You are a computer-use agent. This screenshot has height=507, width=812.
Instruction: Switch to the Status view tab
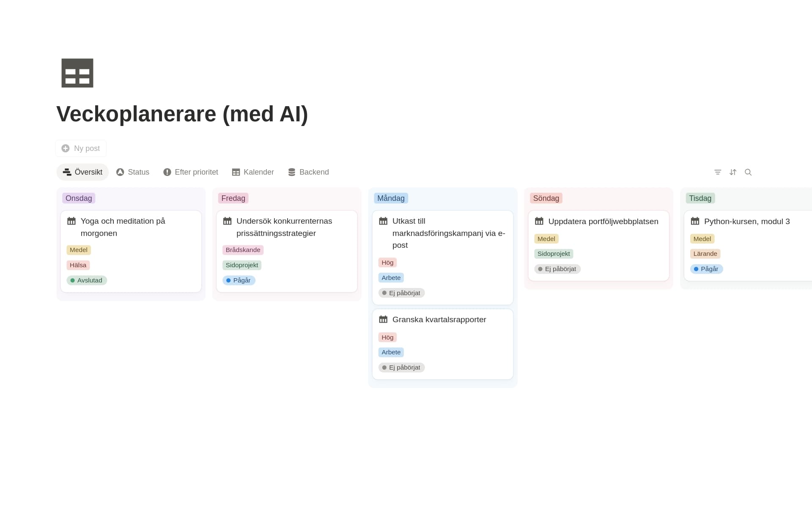pos(133,172)
